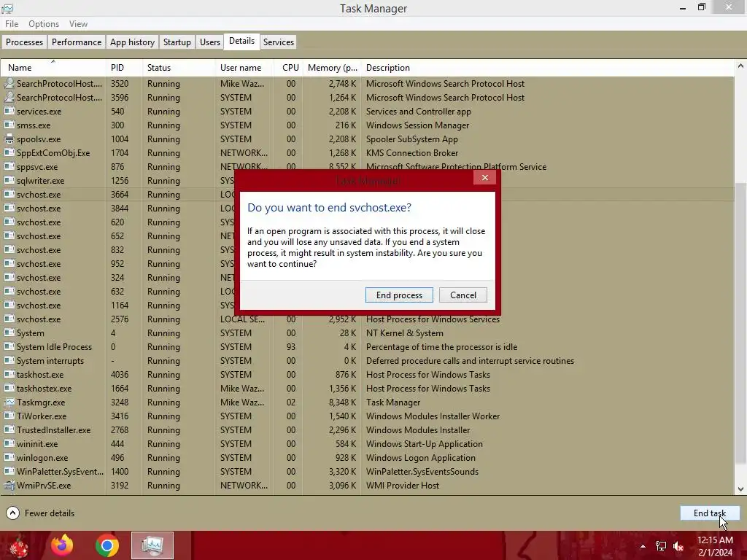Open the File menu
This screenshot has height=560, width=747.
12,24
